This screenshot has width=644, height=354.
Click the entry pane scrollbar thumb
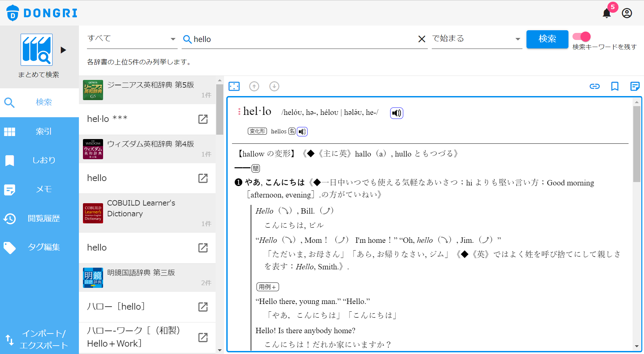pos(637,144)
